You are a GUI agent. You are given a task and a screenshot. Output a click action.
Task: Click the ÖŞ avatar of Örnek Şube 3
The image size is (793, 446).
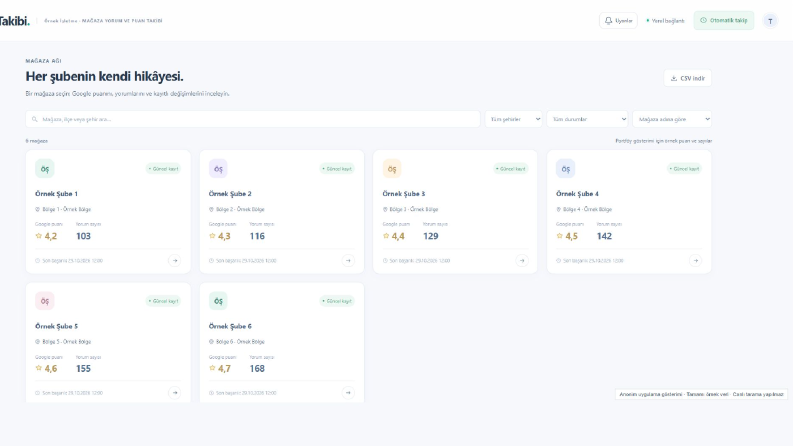pyautogui.click(x=392, y=169)
